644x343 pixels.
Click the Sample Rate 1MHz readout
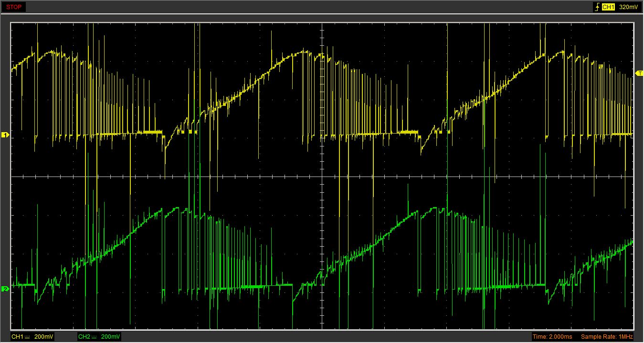pos(607,337)
